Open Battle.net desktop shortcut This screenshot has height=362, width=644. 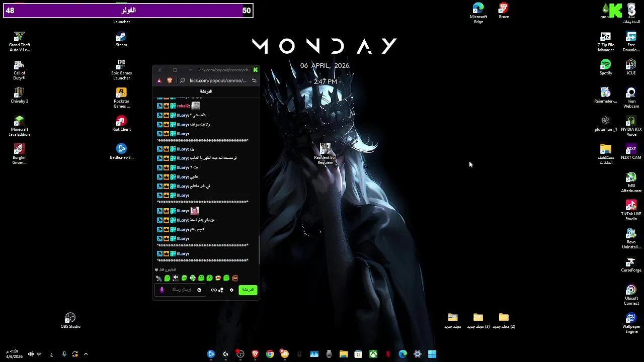click(x=121, y=151)
